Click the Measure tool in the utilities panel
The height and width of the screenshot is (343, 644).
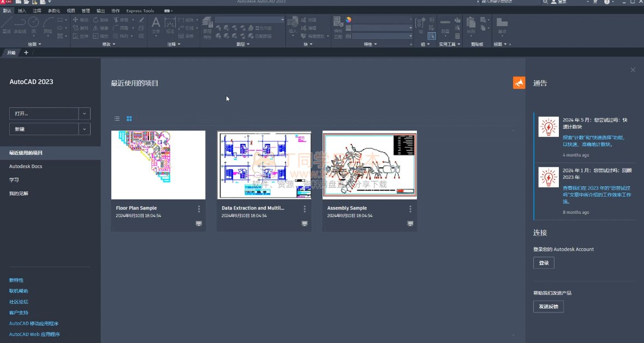(x=445, y=26)
